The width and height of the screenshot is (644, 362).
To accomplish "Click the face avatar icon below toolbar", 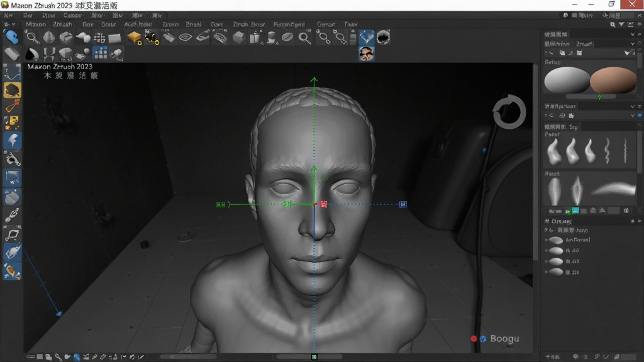I will pos(366,54).
